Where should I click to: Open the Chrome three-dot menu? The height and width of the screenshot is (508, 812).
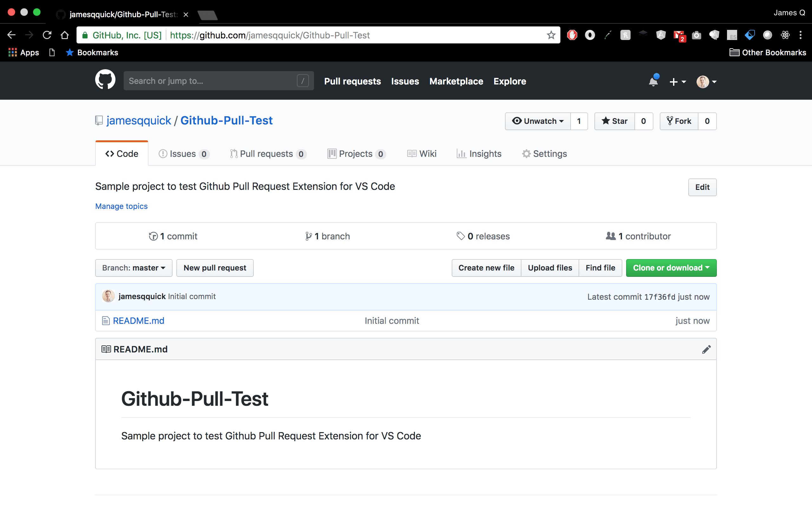point(801,35)
